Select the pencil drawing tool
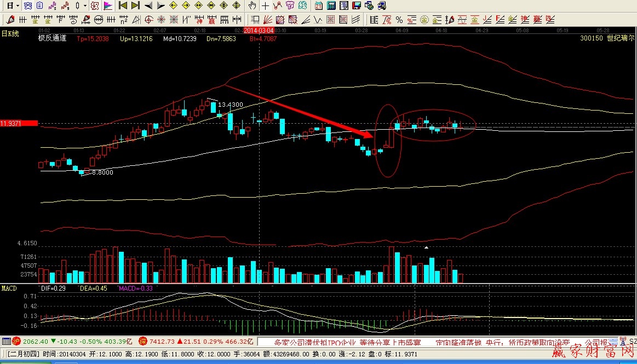This screenshot has width=637, height=364. (10, 20)
